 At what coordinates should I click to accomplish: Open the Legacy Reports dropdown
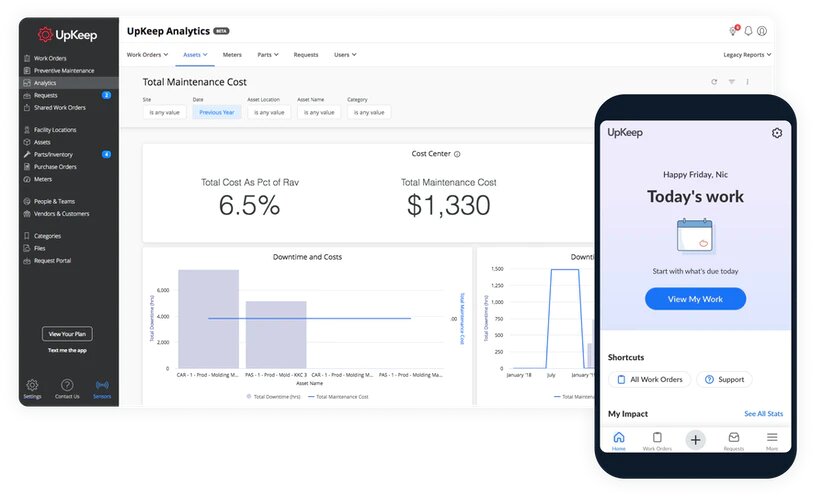747,55
